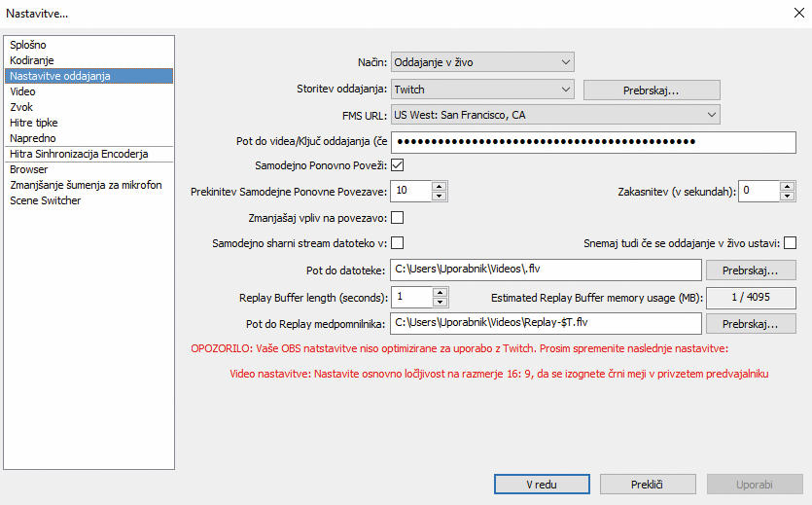The image size is (812, 505).
Task: Click the Zakasnitev seconds value field
Action: (759, 191)
